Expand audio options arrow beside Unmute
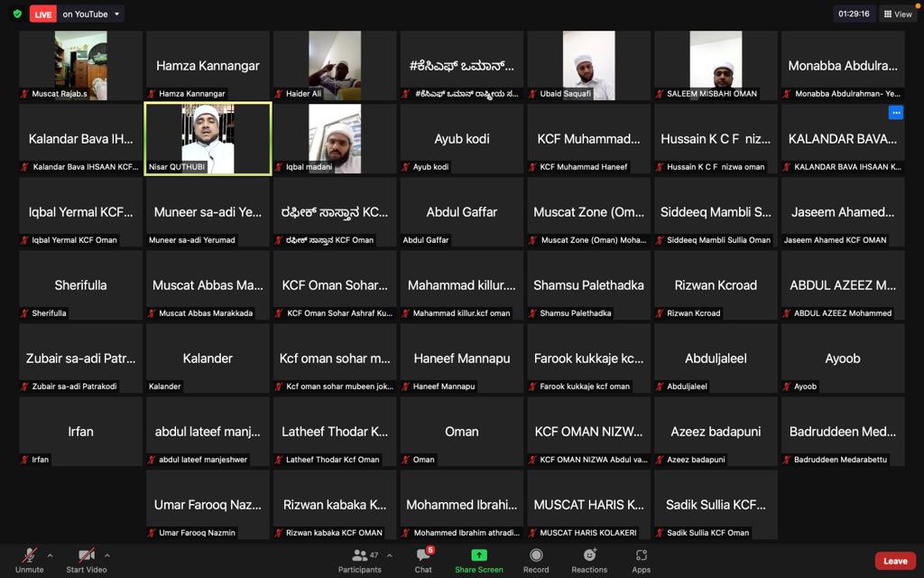This screenshot has height=578, width=924. click(x=50, y=555)
